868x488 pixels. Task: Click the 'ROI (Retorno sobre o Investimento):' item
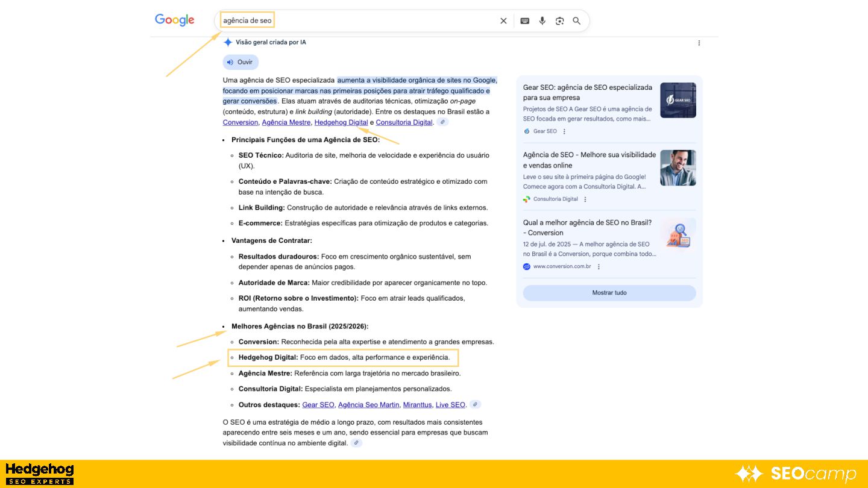coord(352,303)
